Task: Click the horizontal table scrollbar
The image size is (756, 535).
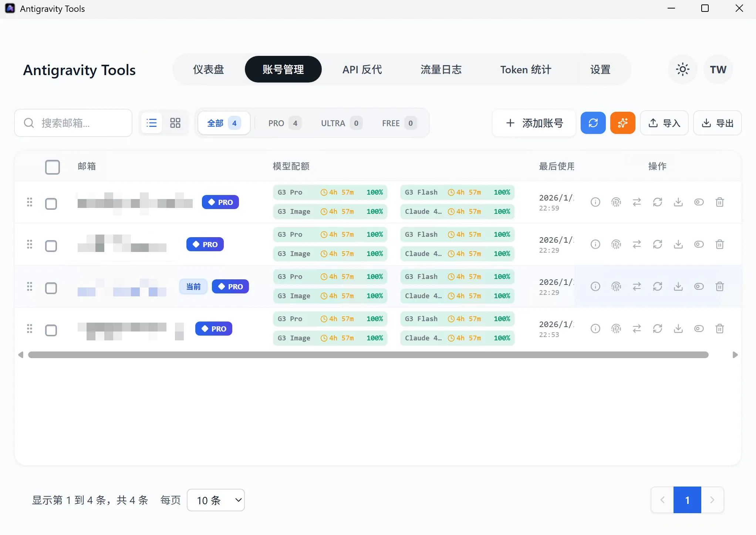Action: click(368, 355)
